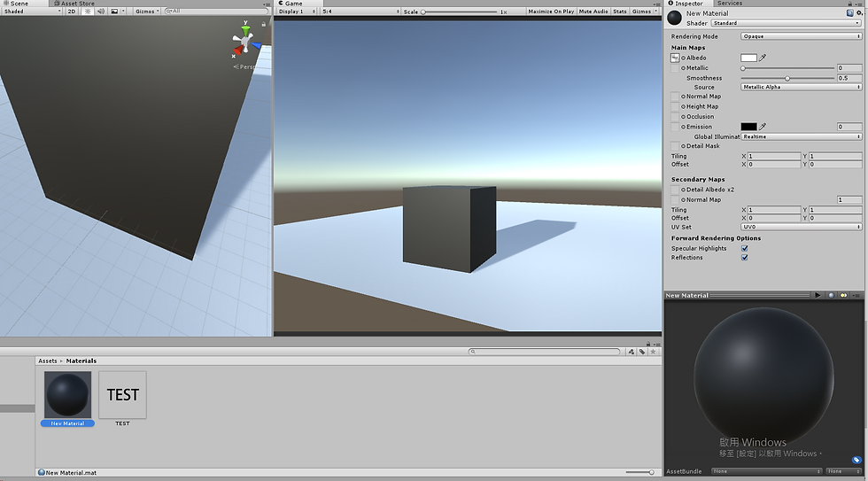Screen dimensions: 868x481
Task: Select Height Map texture picker circle
Action: tap(683, 106)
